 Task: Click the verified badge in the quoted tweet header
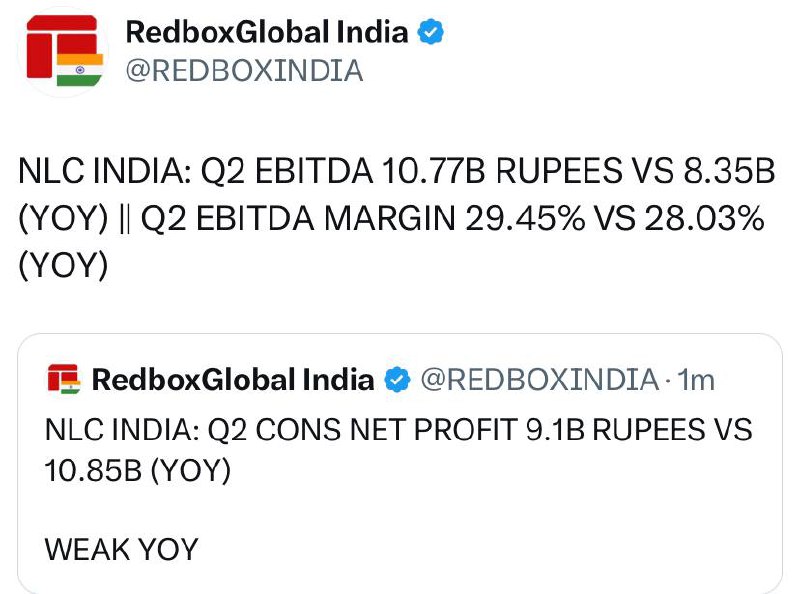tap(397, 380)
